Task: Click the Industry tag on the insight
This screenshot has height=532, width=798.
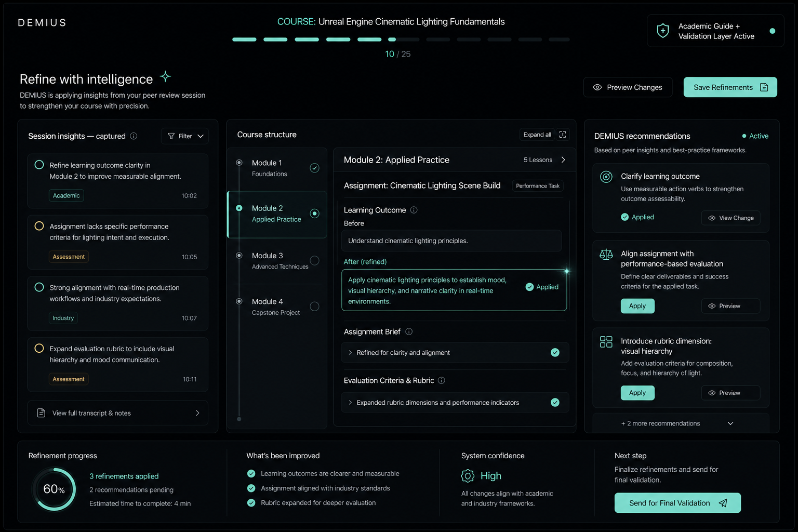Action: point(63,318)
